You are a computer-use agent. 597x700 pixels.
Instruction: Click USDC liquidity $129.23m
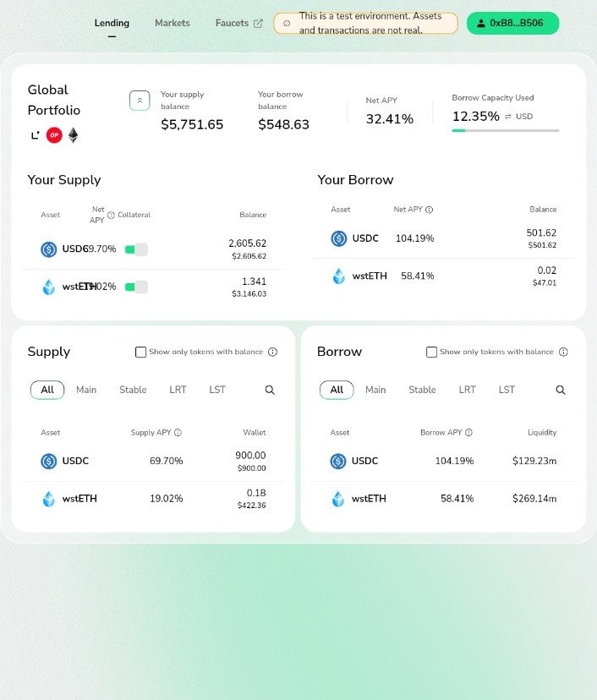[x=534, y=461]
